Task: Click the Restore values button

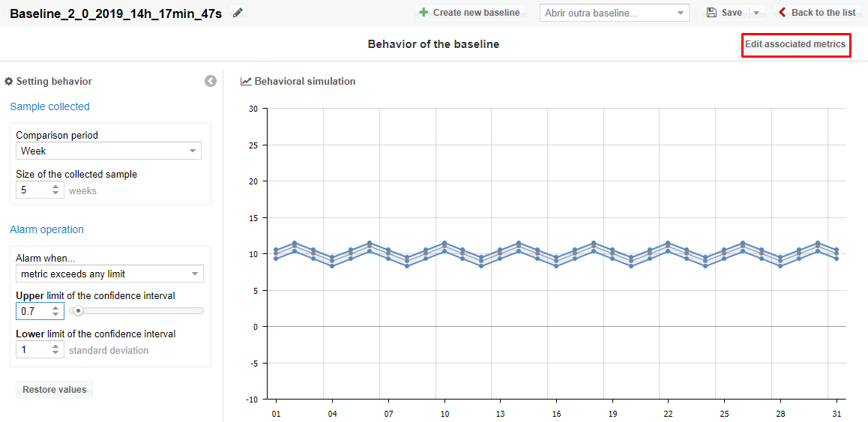Action: click(x=54, y=390)
